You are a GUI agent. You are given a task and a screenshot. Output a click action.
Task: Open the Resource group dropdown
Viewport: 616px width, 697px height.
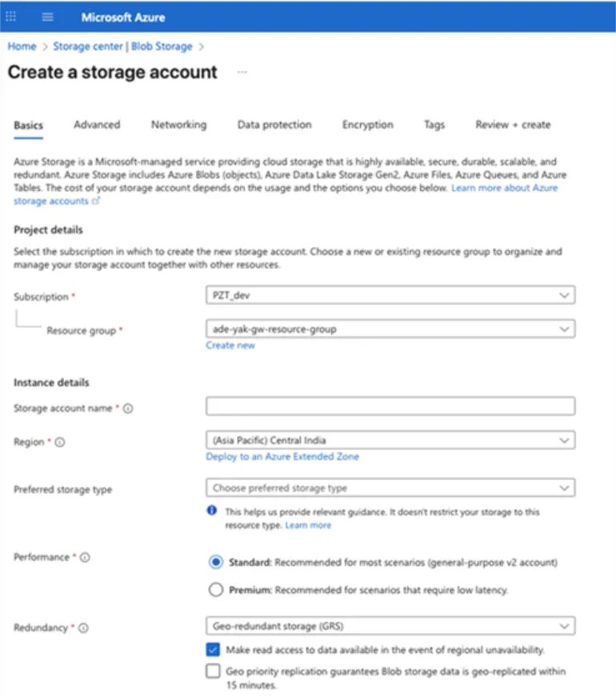click(390, 329)
